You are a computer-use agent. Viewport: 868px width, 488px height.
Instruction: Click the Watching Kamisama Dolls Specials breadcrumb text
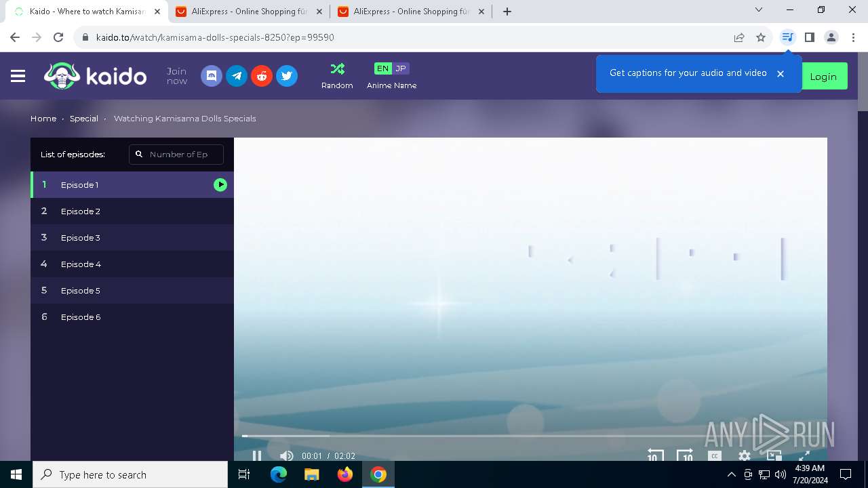point(185,118)
